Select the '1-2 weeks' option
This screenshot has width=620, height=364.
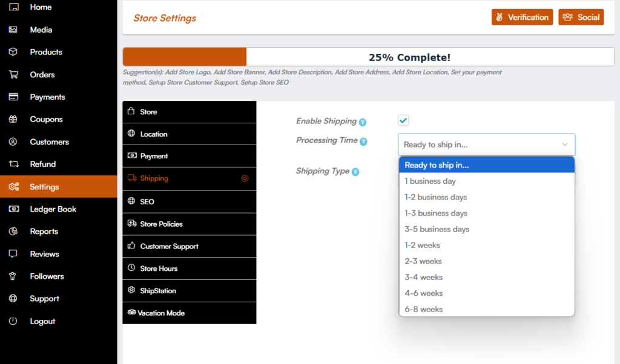click(422, 245)
